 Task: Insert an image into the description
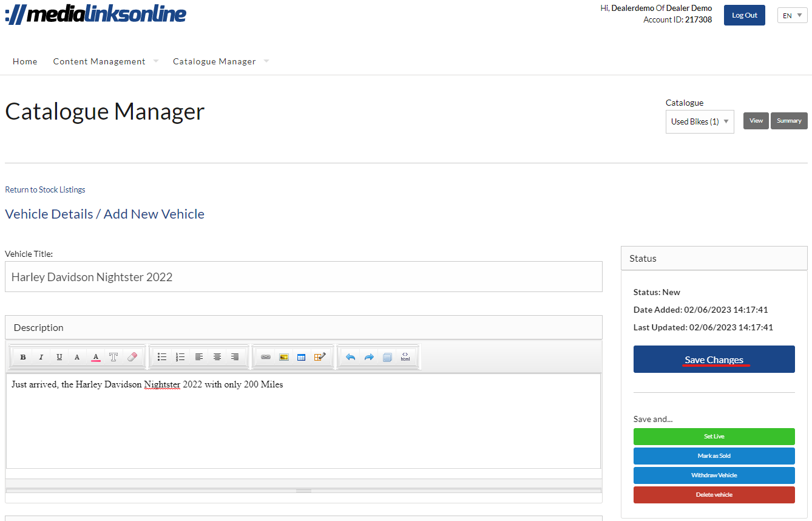[283, 357]
